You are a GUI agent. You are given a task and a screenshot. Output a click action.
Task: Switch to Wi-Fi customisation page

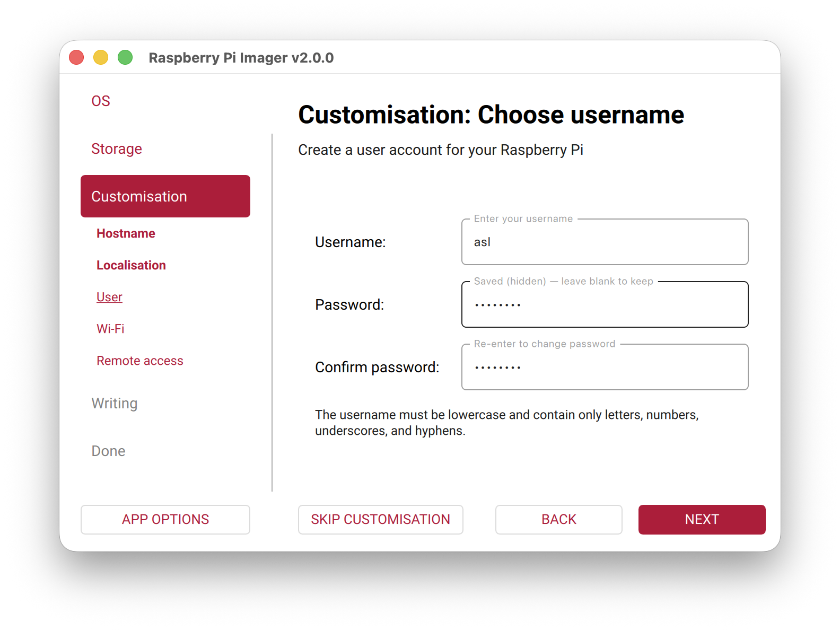110,329
